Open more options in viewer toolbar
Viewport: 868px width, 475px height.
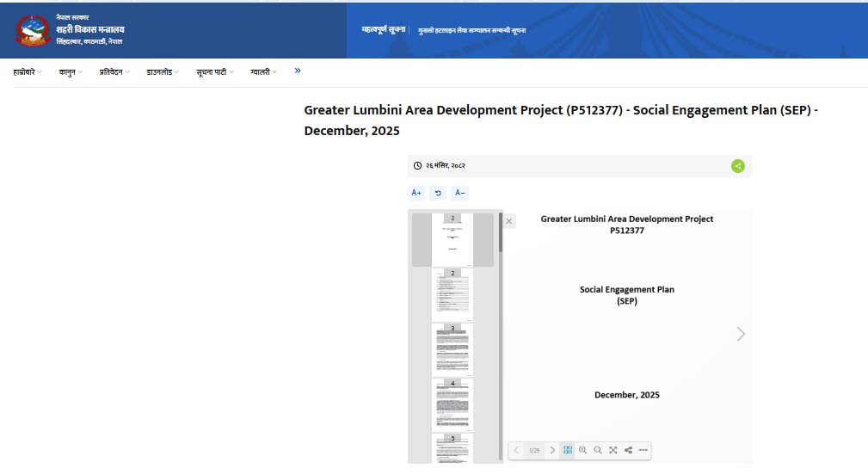coord(643,450)
